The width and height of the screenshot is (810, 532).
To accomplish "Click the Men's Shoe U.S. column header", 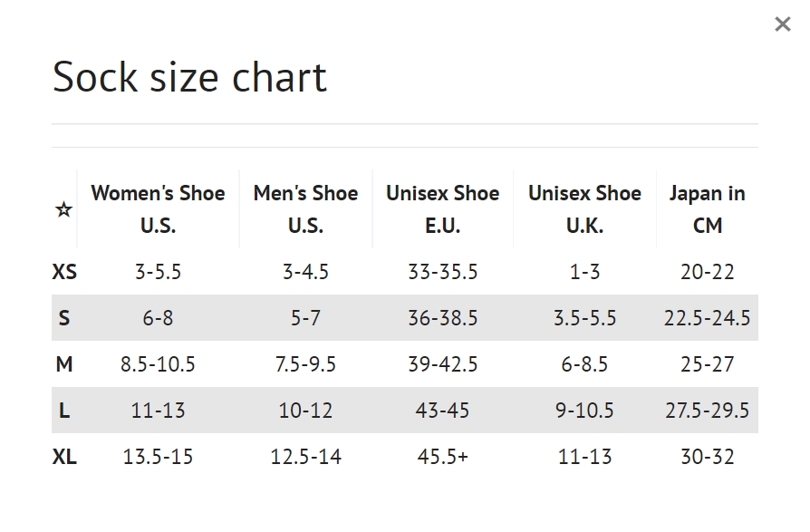I will 305,209.
